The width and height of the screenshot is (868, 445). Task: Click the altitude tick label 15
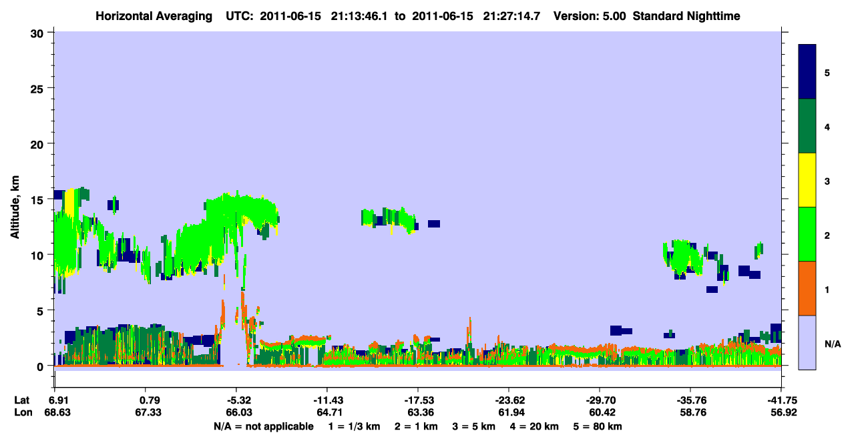(39, 199)
